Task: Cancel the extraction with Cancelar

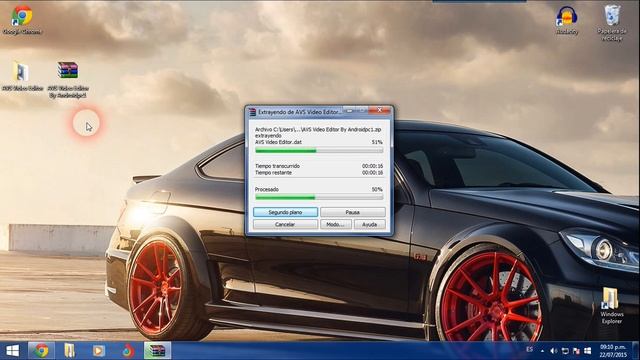Action: point(285,224)
